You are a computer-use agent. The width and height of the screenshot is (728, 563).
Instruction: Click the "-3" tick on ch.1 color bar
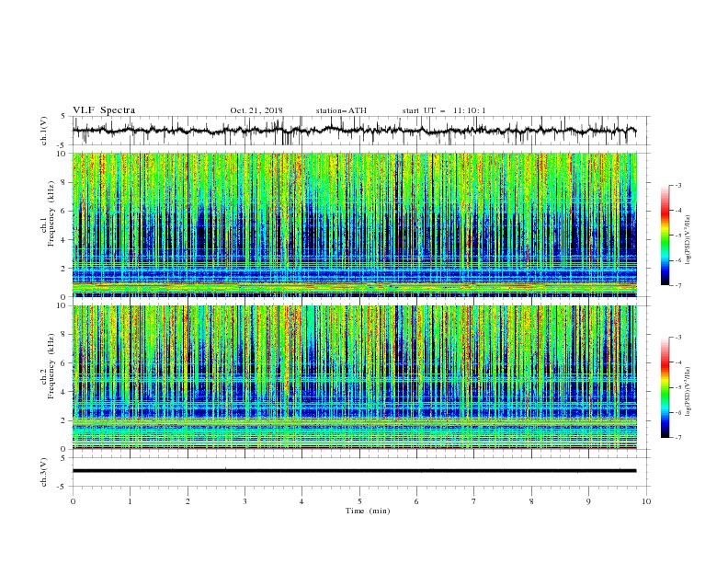(677, 185)
